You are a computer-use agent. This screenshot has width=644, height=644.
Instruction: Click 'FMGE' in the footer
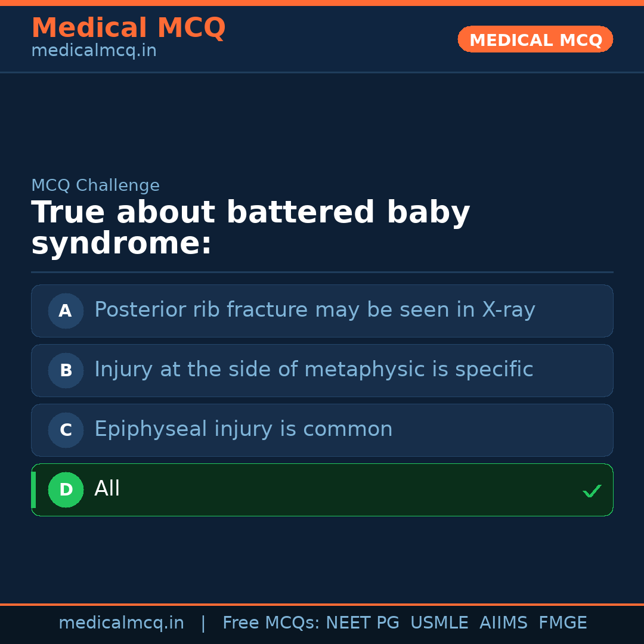563,623
